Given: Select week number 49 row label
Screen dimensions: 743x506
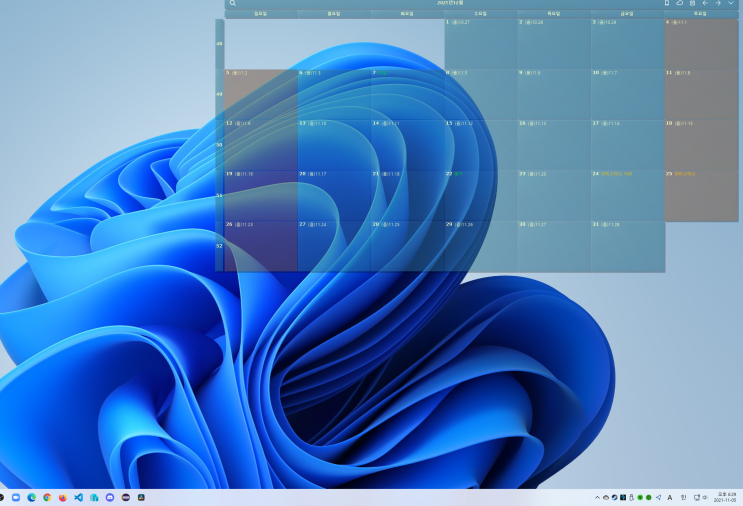Looking at the screenshot, I should tap(219, 94).
